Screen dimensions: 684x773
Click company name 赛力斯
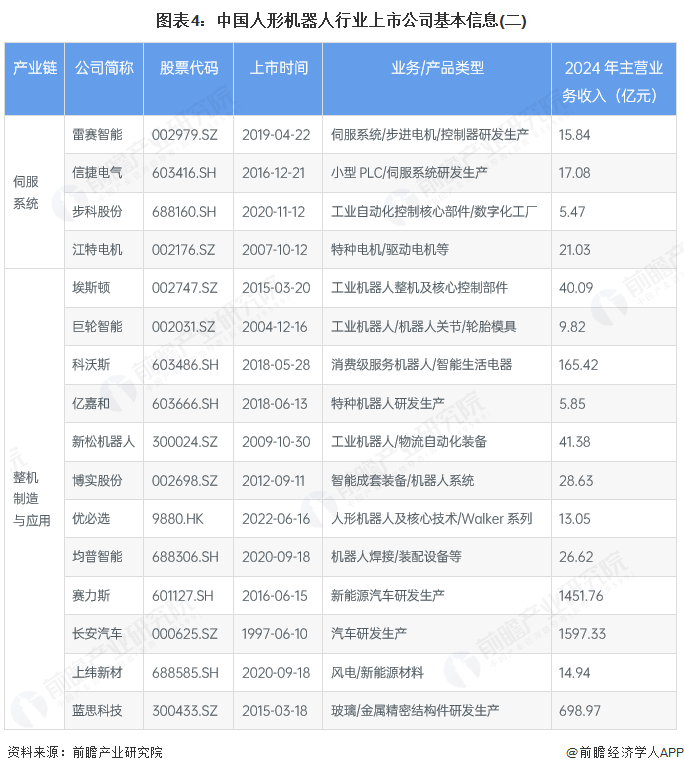pyautogui.click(x=91, y=596)
